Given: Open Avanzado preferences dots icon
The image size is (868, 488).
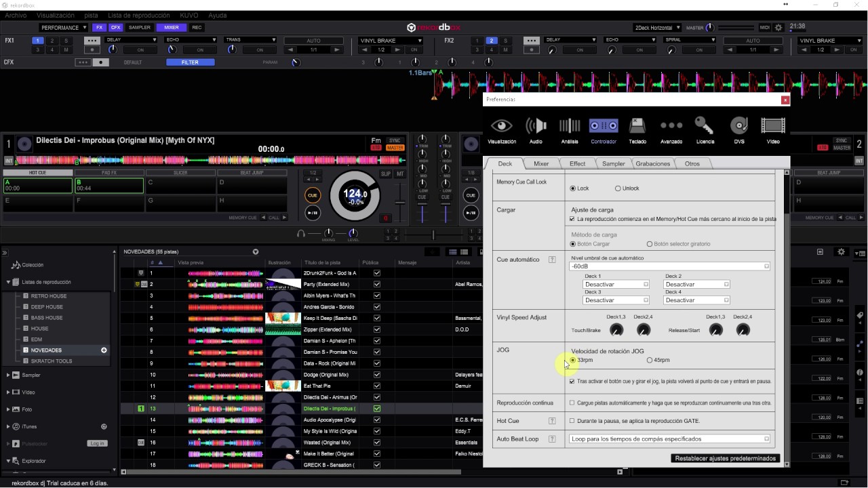Looking at the screenshot, I should coord(671,126).
